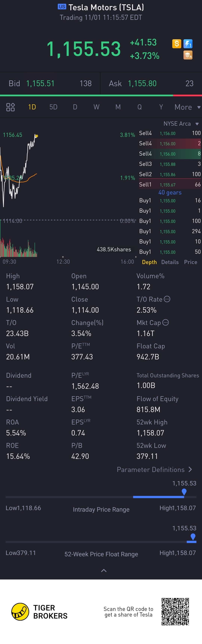
Task: Tap the green-red bid/ask ratio bar
Action: 101,95
